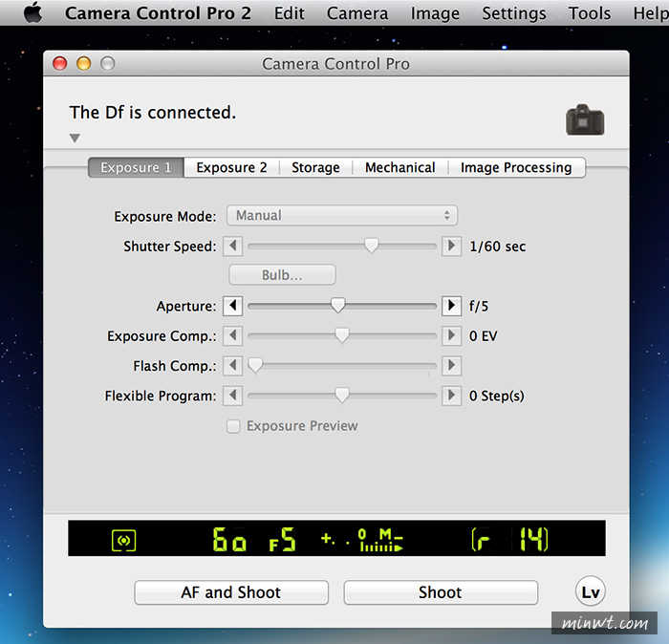The width and height of the screenshot is (669, 644).
Task: Click the f/5 aperture value
Action: 479,306
